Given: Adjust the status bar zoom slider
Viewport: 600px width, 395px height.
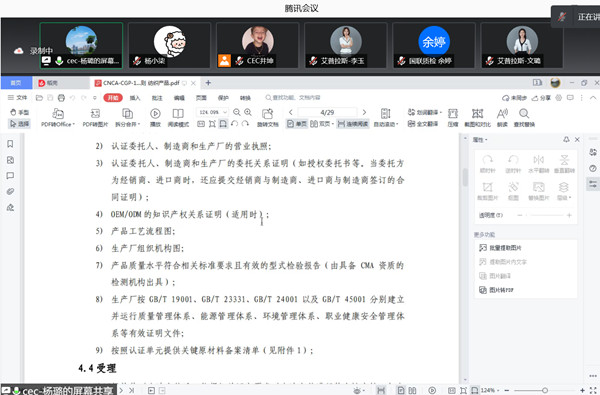Looking at the screenshot, I should click(545, 390).
